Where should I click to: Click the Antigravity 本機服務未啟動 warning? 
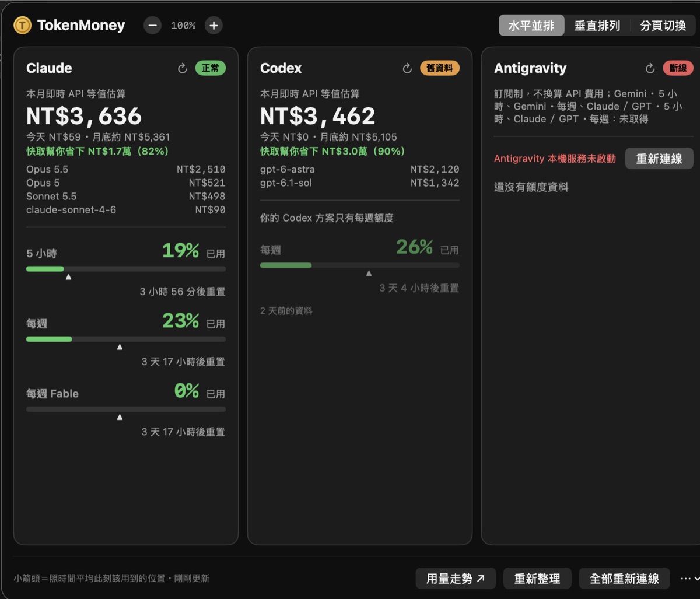point(555,159)
